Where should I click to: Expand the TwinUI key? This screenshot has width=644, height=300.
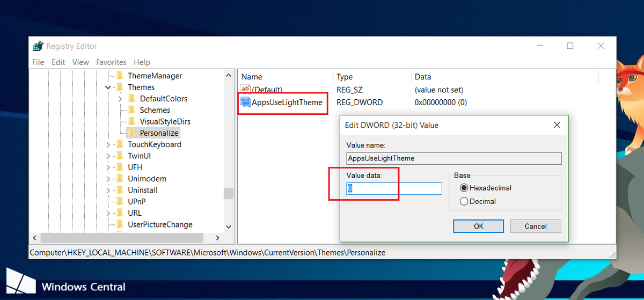[108, 156]
